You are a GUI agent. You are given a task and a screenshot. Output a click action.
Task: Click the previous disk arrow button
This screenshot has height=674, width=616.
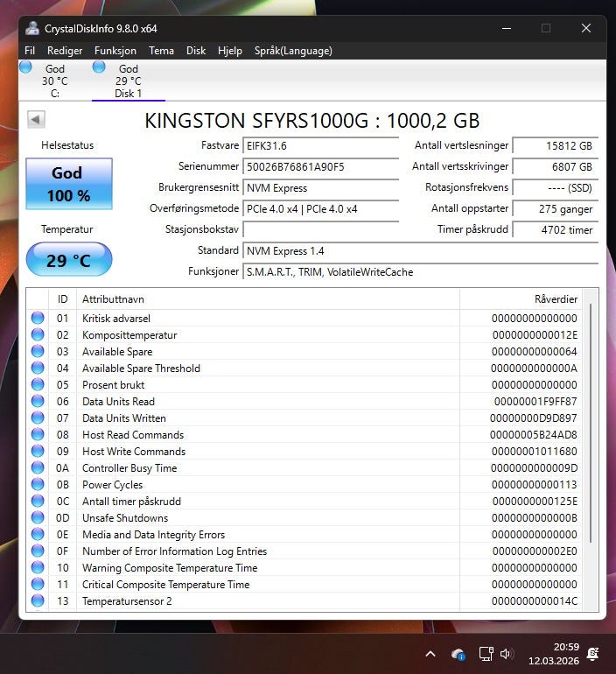tap(36, 120)
